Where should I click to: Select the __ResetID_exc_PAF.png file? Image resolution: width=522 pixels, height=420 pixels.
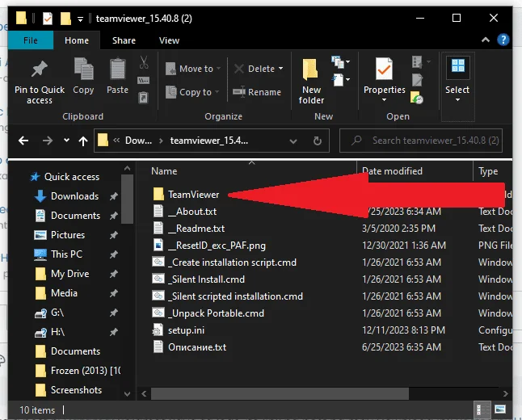click(x=209, y=246)
